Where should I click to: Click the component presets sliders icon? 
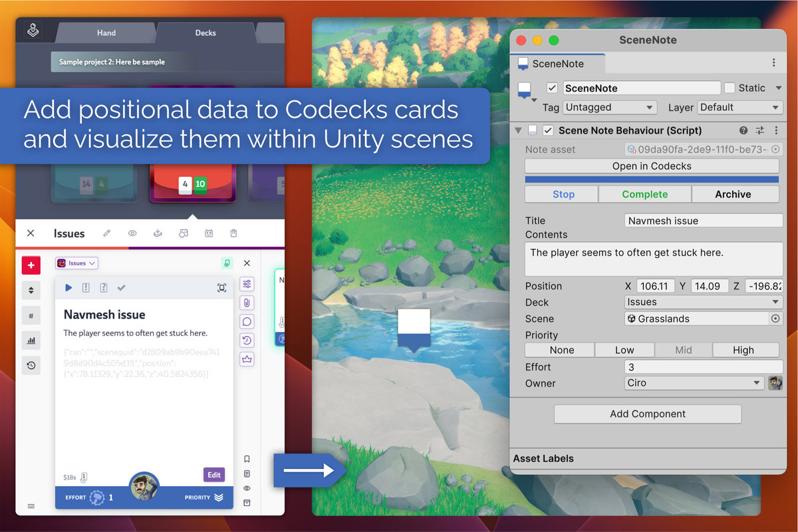[x=760, y=130]
